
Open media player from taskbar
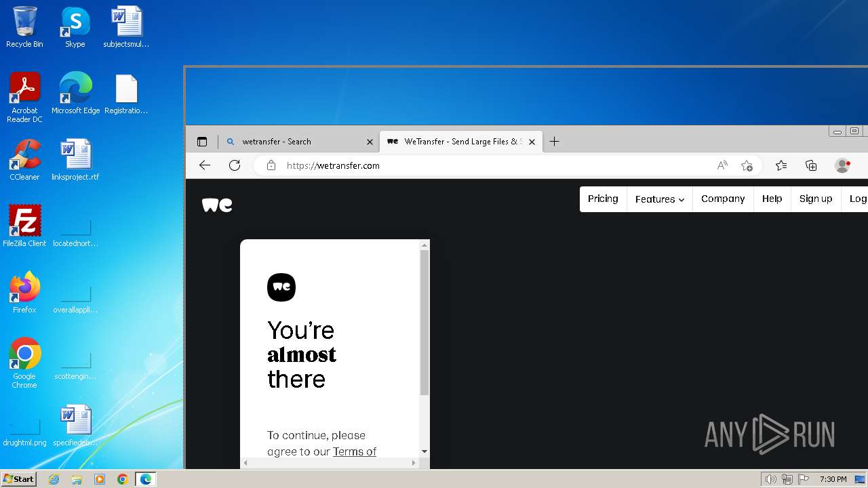coord(100,479)
